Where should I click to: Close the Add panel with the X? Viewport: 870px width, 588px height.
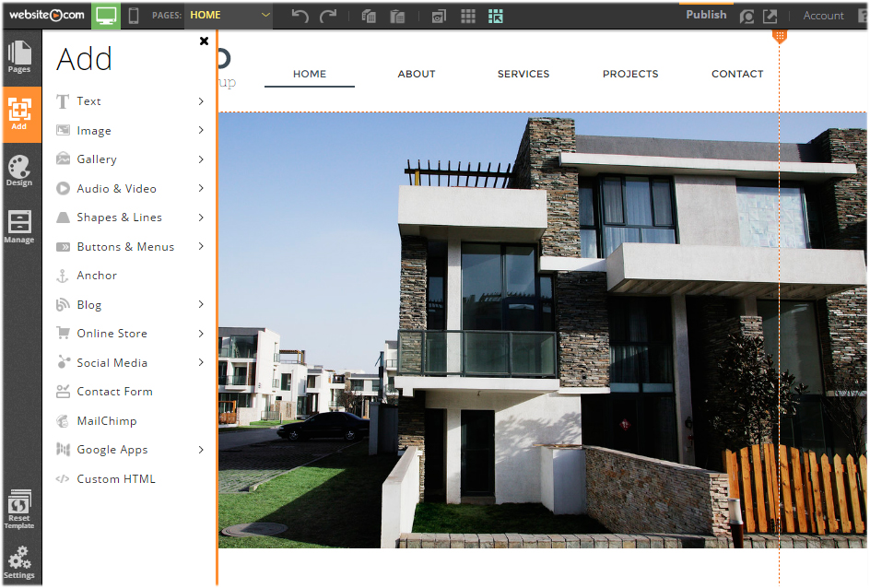[204, 41]
